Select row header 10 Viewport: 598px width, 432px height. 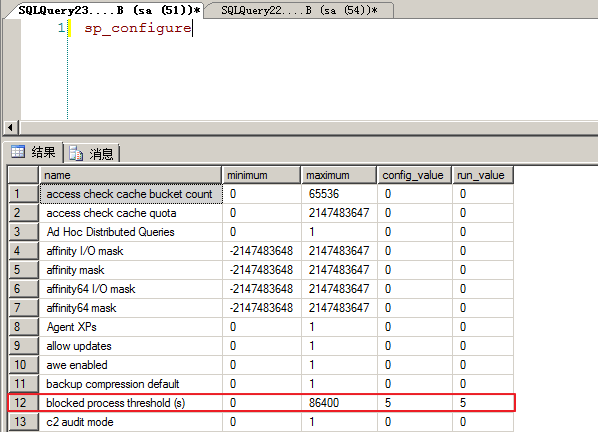(x=24, y=365)
